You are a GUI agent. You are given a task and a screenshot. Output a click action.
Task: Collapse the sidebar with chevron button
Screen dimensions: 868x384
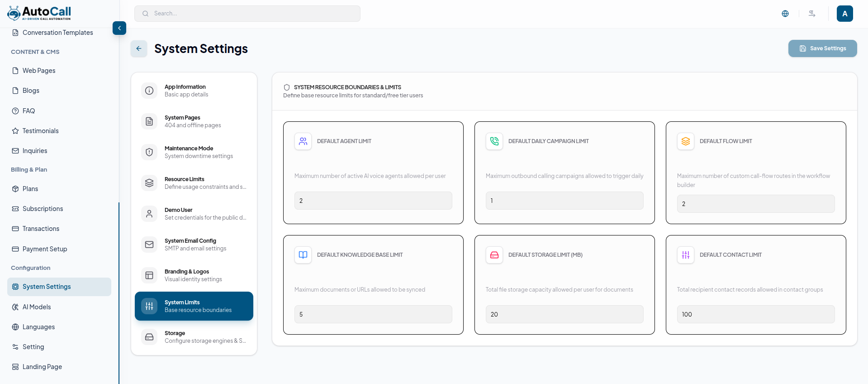119,28
